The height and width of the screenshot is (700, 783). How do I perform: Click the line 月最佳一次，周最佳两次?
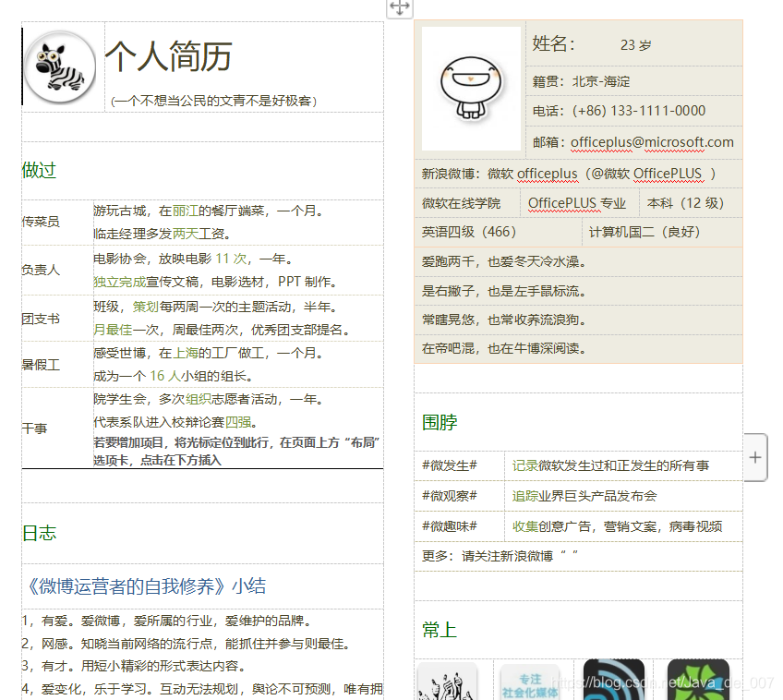click(222, 330)
